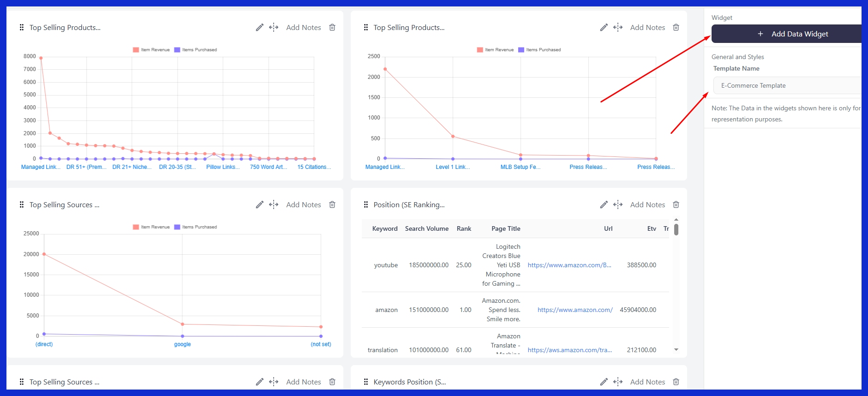Click move icon on second Top Selling Products widget
Screen dimensions: 868x396
618,28
